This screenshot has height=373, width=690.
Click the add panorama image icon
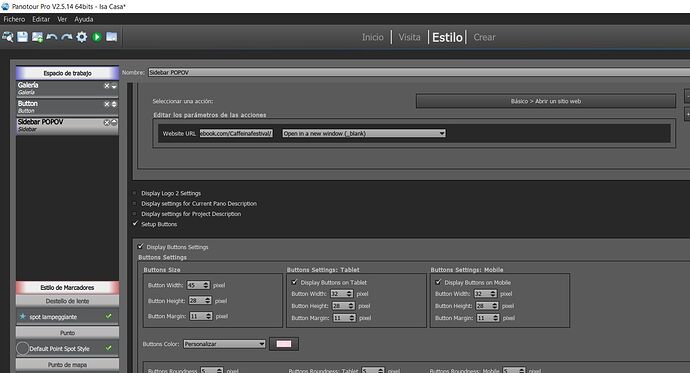coord(37,37)
